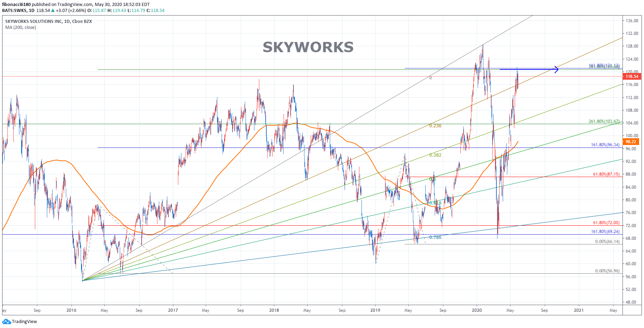The width and height of the screenshot is (644, 328).
Task: Click the SKYWORKS watermark title
Action: (308, 47)
